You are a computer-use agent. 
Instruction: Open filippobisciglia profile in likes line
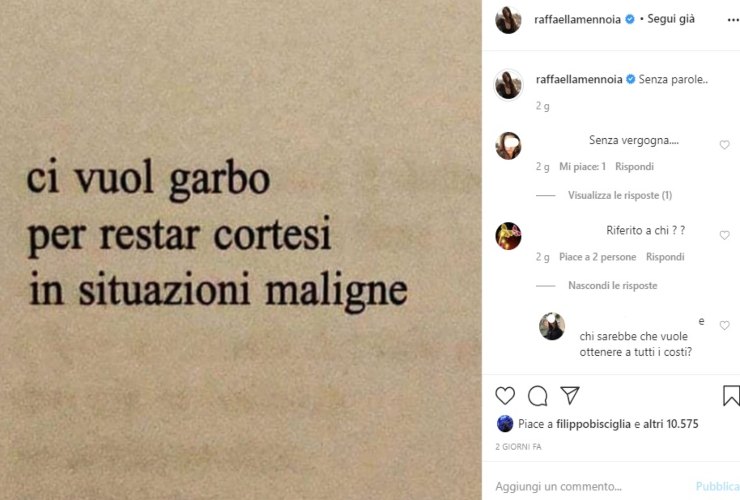click(593, 424)
